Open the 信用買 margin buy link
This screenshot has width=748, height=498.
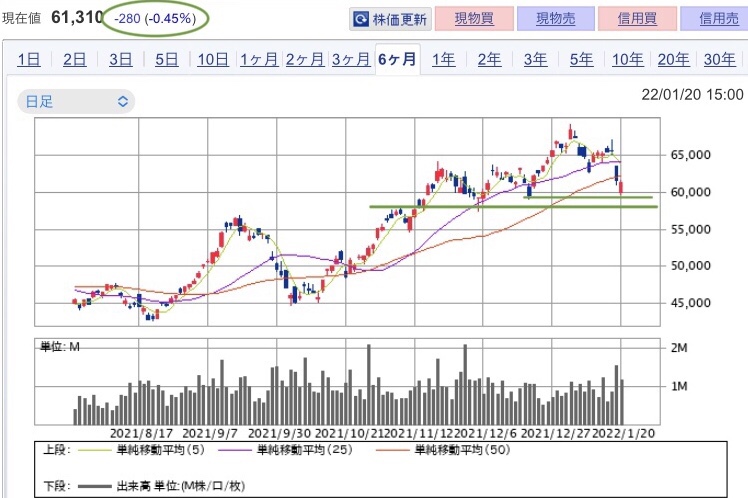point(637,19)
